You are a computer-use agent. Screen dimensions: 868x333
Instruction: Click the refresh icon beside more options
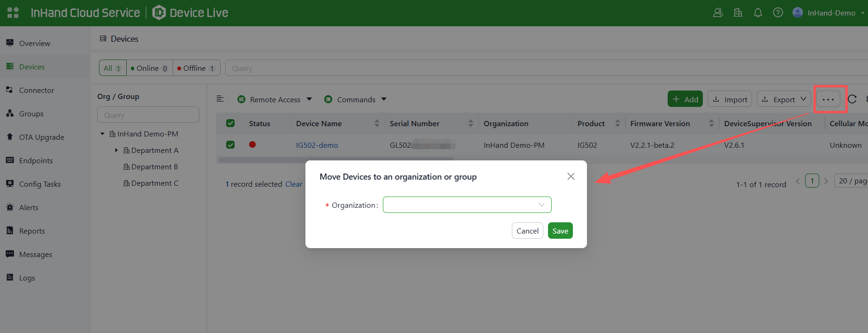tap(852, 99)
